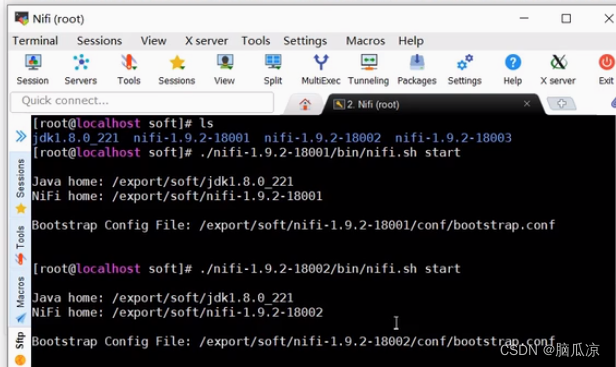Image resolution: width=616 pixels, height=367 pixels.
Task: Click the 18001 Bootstrap Config File line
Action: click(293, 225)
